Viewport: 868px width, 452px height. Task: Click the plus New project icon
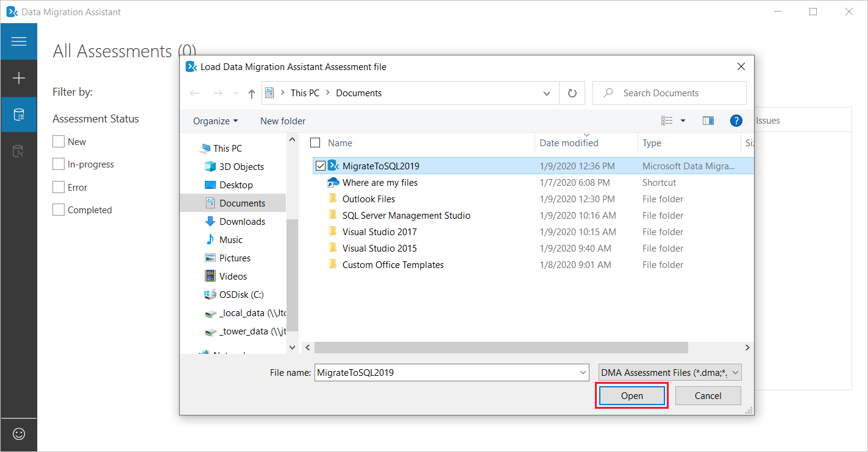19,78
